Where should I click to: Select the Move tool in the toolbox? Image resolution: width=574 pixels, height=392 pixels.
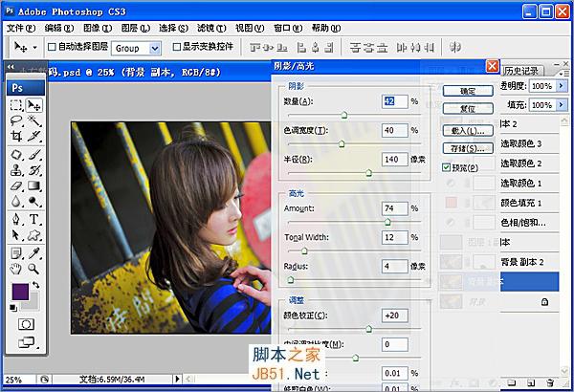tap(34, 105)
